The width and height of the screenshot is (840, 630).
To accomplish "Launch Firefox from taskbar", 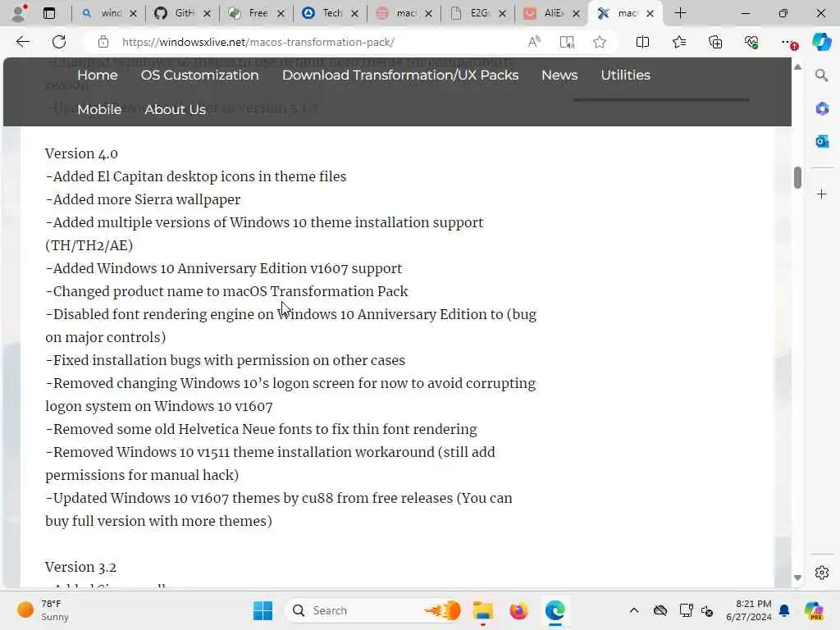I will coord(518,610).
